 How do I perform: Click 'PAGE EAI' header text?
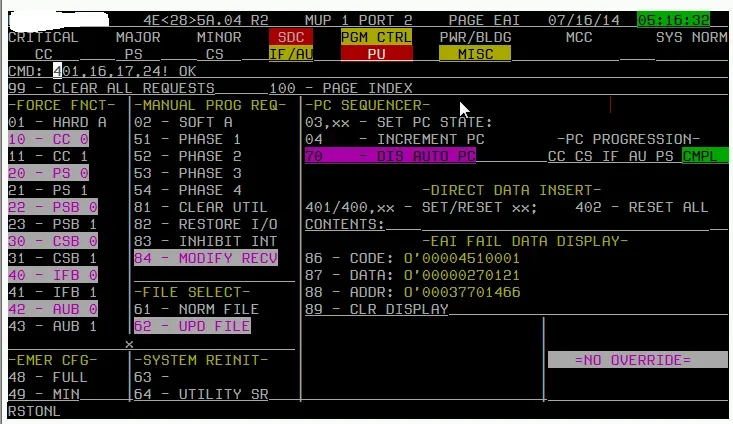point(484,20)
